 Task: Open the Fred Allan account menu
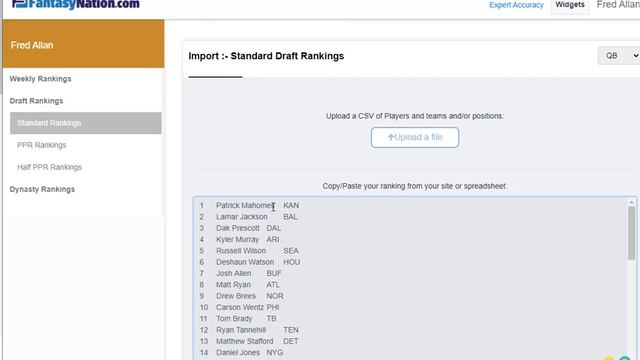point(618,5)
